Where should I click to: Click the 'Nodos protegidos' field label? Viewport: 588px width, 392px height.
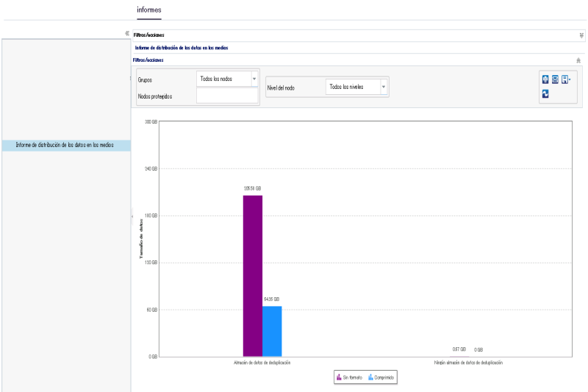click(x=155, y=96)
